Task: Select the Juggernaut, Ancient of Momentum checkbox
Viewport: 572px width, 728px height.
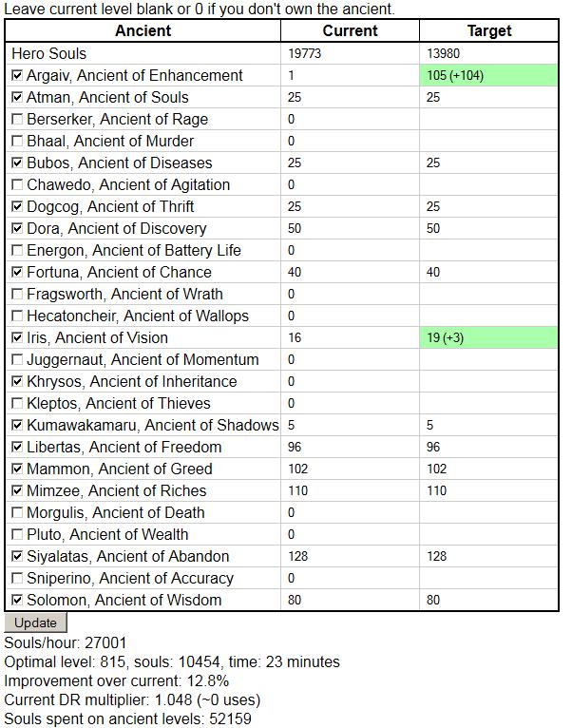Action: click(x=17, y=359)
